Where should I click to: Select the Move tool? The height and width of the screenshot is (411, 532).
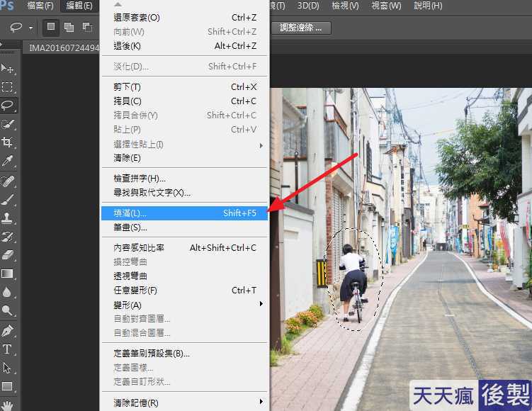coord(8,69)
